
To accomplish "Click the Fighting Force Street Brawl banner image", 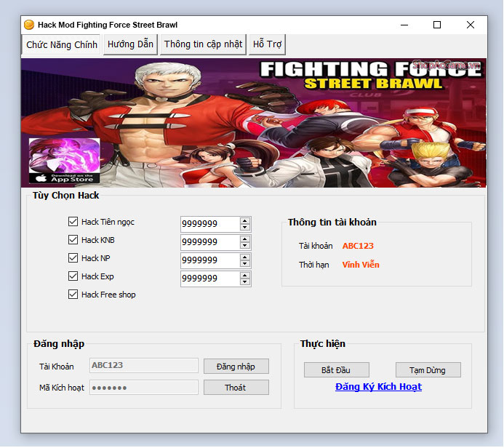I will click(254, 123).
